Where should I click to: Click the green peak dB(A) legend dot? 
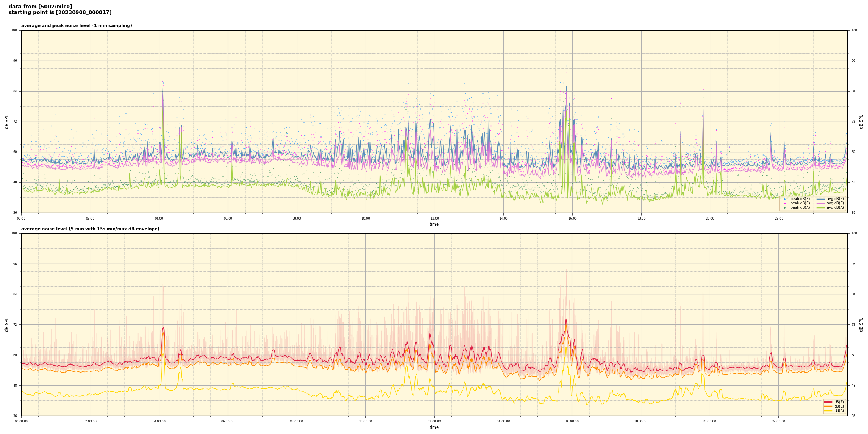pos(784,208)
